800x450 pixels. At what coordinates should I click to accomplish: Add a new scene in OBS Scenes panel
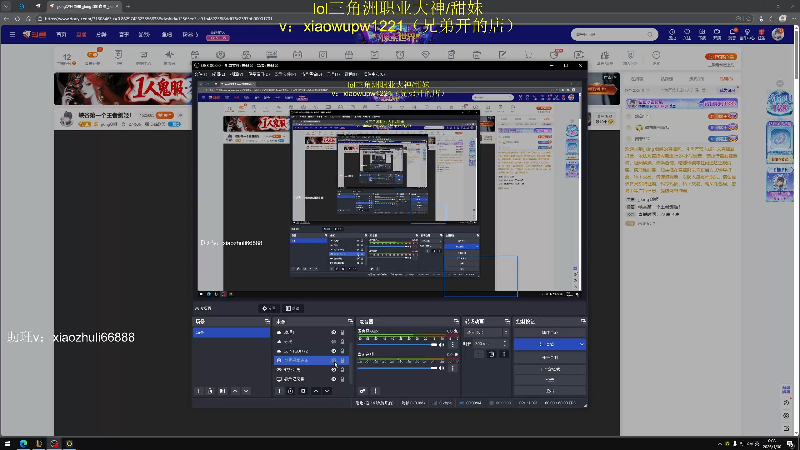(198, 391)
